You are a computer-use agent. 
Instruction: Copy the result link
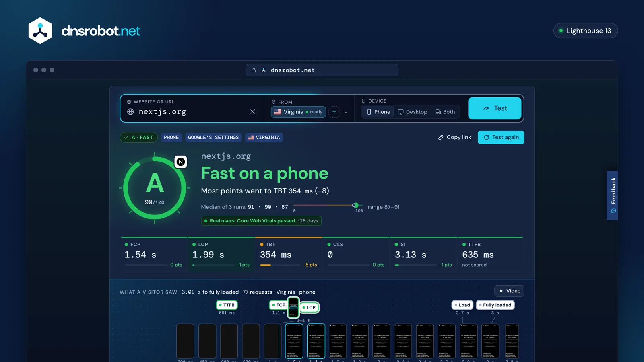454,137
